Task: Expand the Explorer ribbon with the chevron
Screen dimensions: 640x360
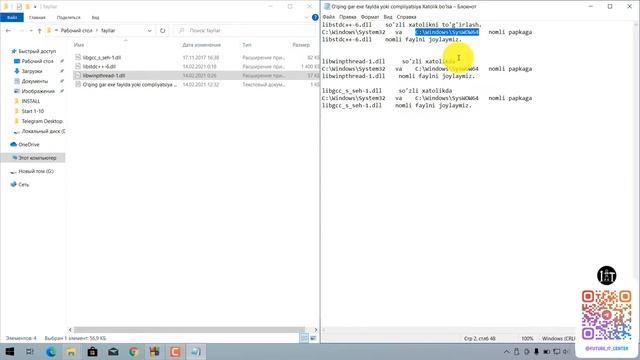Action: point(307,18)
